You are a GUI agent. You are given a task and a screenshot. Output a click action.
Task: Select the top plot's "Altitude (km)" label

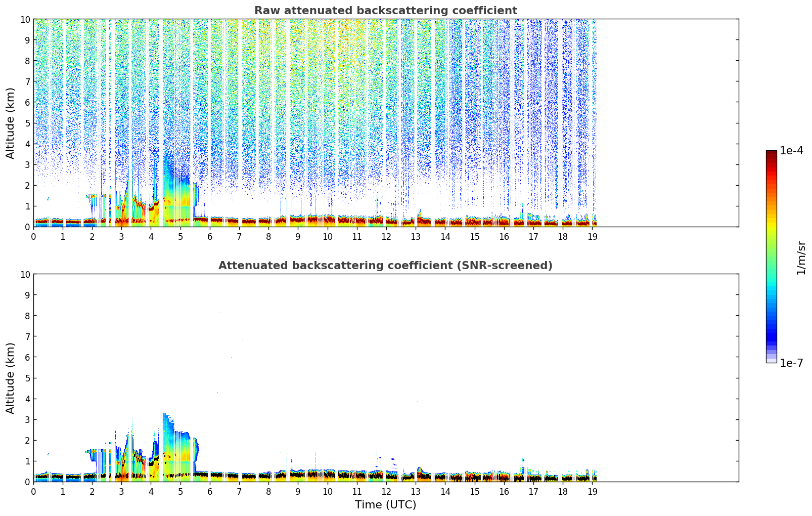click(x=11, y=123)
